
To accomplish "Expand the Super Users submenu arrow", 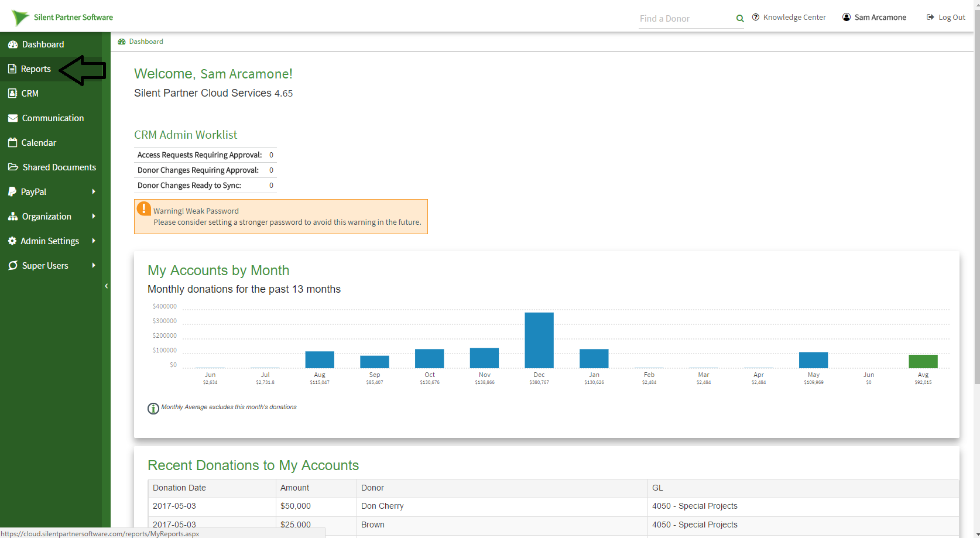I will click(94, 265).
